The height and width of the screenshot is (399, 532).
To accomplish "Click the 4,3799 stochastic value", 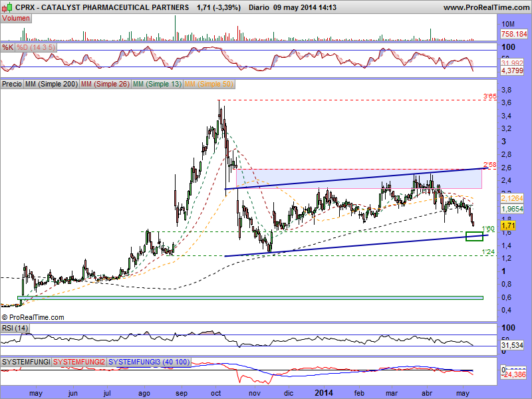I will click(x=512, y=71).
